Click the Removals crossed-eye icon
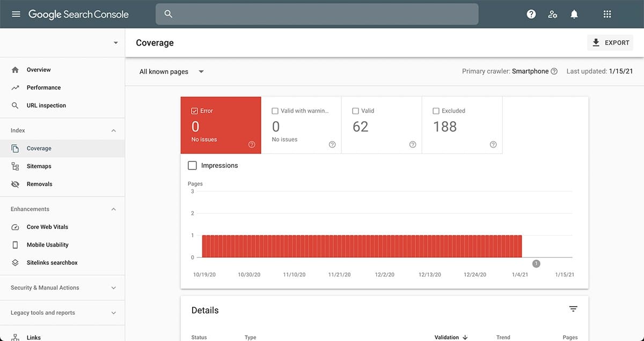 (15, 184)
